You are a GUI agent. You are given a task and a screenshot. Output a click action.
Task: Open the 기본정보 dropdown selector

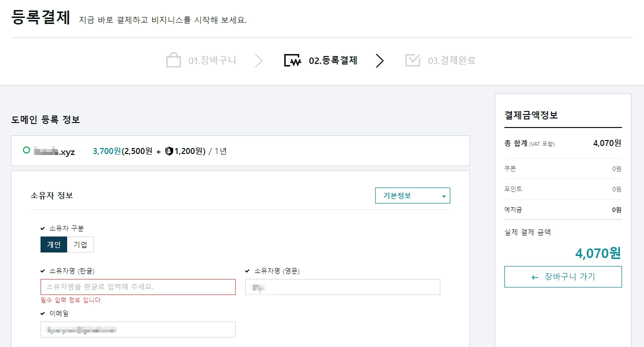tap(412, 195)
